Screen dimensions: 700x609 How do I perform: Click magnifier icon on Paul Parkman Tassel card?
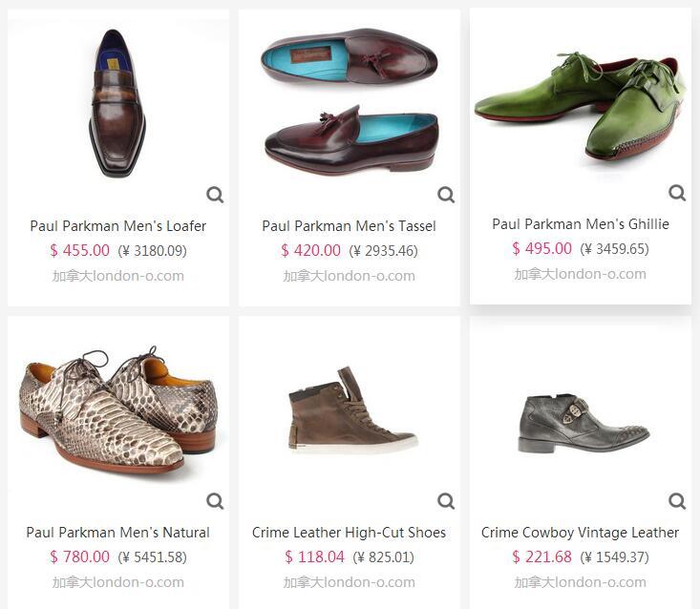(446, 196)
